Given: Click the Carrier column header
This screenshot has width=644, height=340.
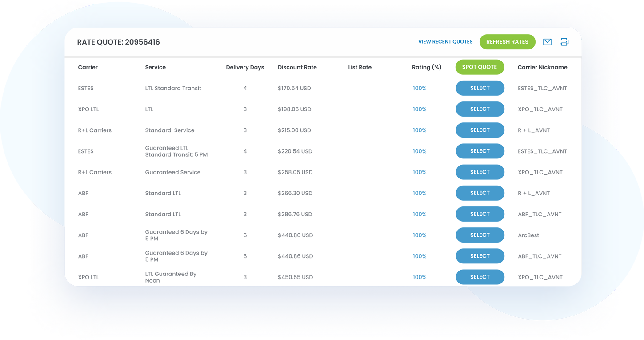Looking at the screenshot, I should (88, 68).
